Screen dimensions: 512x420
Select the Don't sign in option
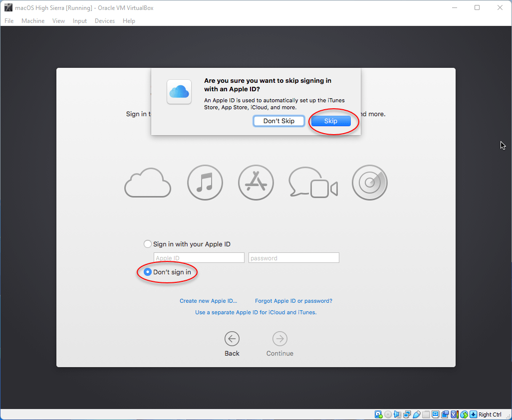168,272
